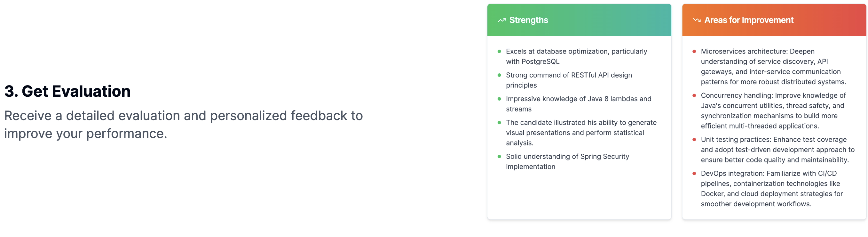Image resolution: width=868 pixels, height=237 pixels.
Task: Click the red bullet beside Microservices architecture item
Action: [x=694, y=52]
